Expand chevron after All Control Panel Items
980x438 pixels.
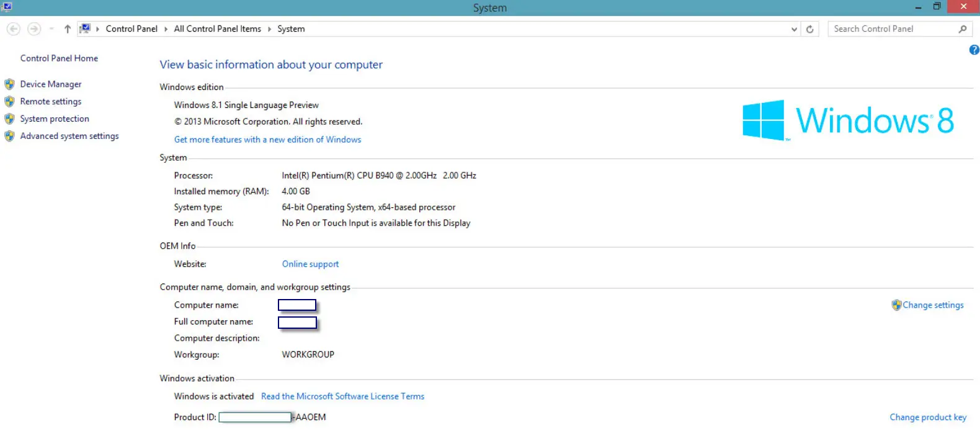(x=269, y=29)
